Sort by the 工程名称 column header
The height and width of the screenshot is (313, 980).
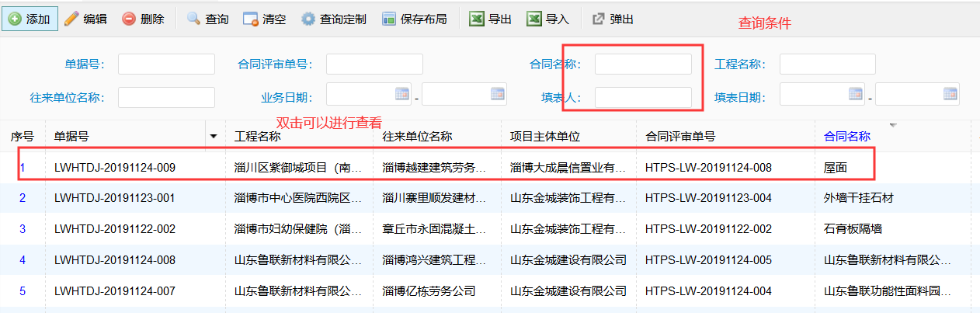[x=257, y=137]
